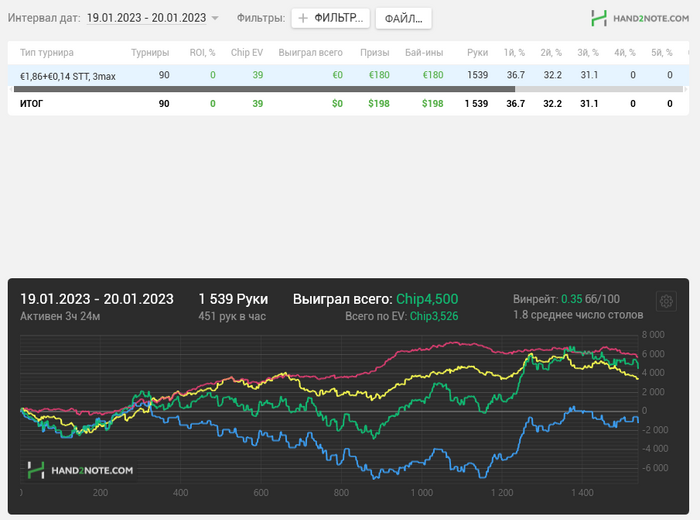Sort by 4й, % column header
The image size is (700, 520).
(x=625, y=53)
